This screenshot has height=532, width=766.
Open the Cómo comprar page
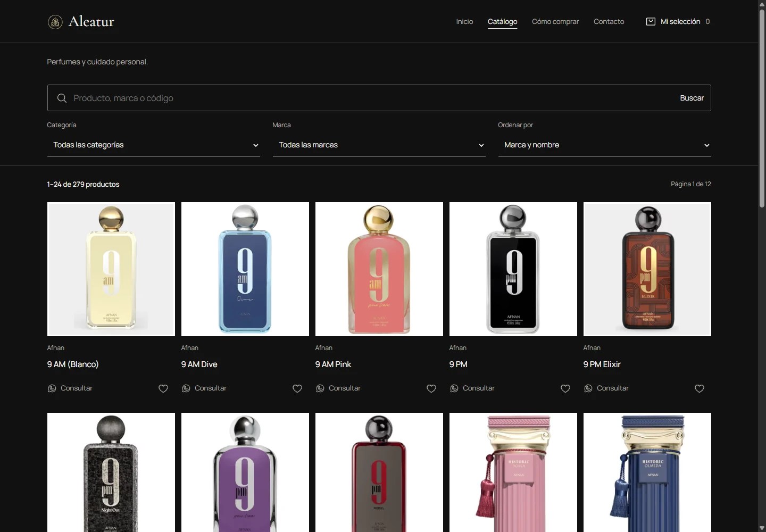pyautogui.click(x=555, y=22)
